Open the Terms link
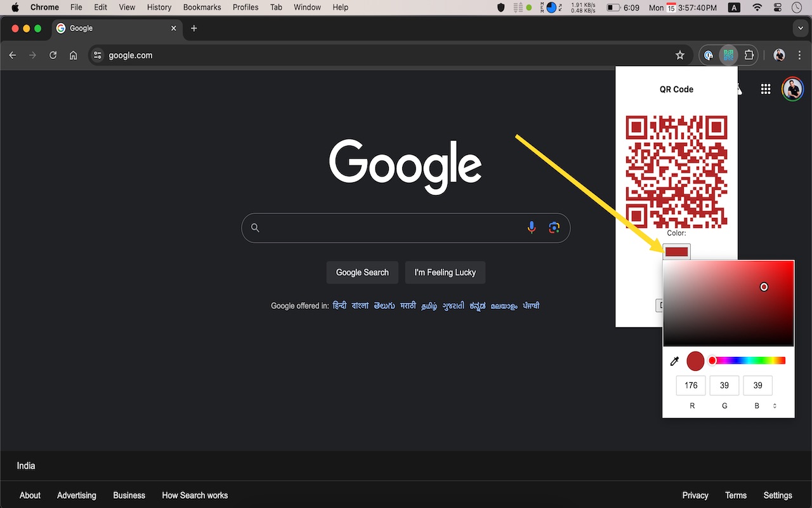 click(736, 495)
